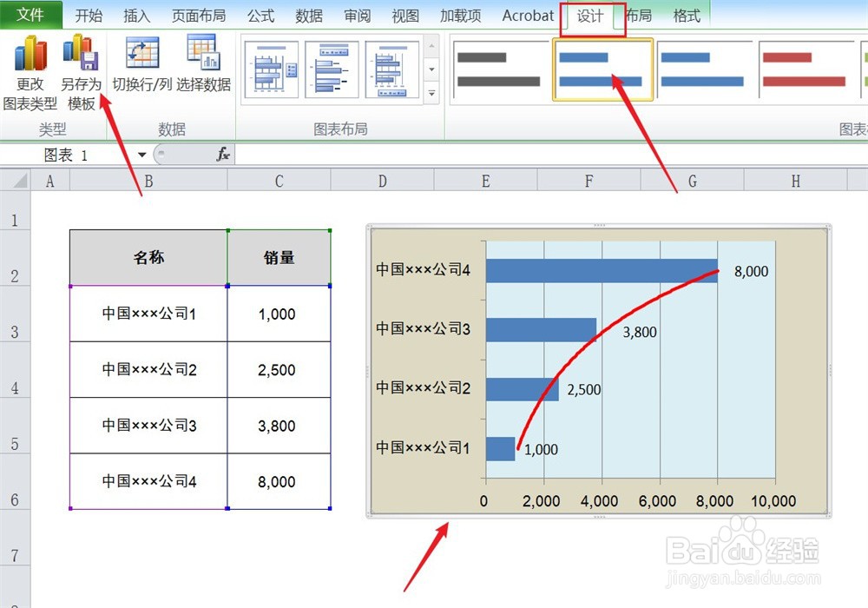This screenshot has width=868, height=608.
Task: Open the 文件 (File) tab
Action: pos(30,15)
